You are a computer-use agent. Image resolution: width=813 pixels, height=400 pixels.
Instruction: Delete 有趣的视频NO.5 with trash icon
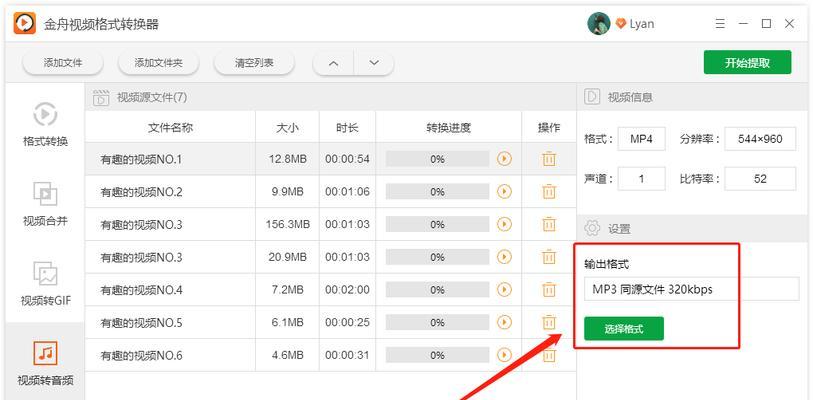549,322
